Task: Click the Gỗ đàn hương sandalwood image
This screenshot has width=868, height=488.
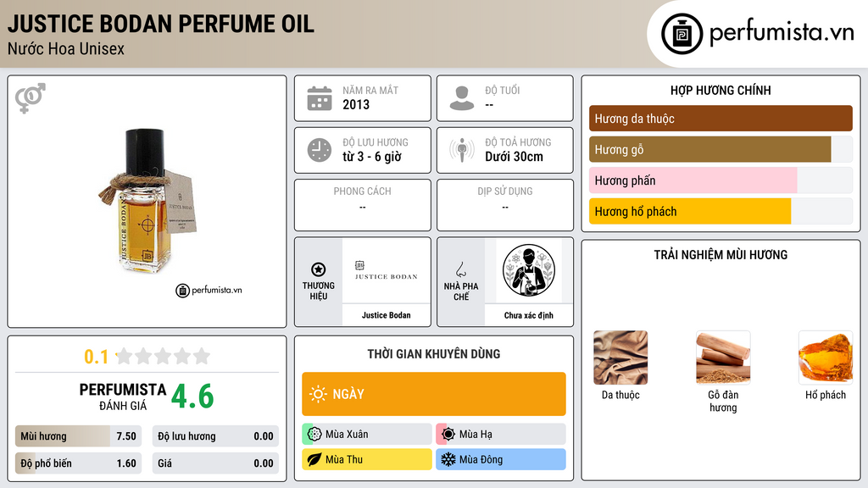Action: [723, 358]
